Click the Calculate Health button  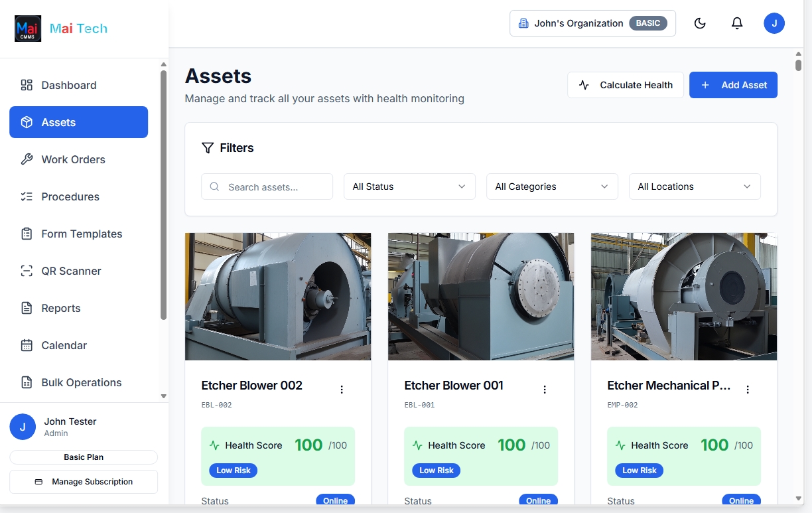(625, 85)
